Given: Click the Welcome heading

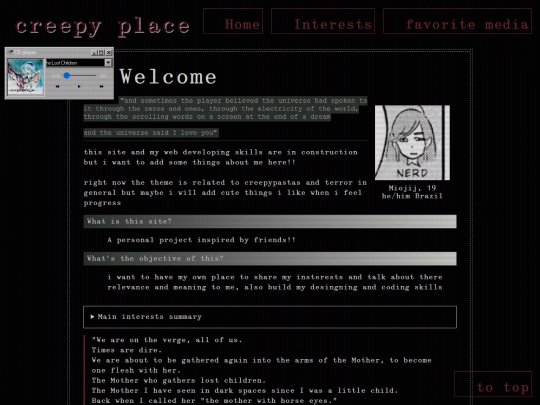Looking at the screenshot, I should pos(168,76).
